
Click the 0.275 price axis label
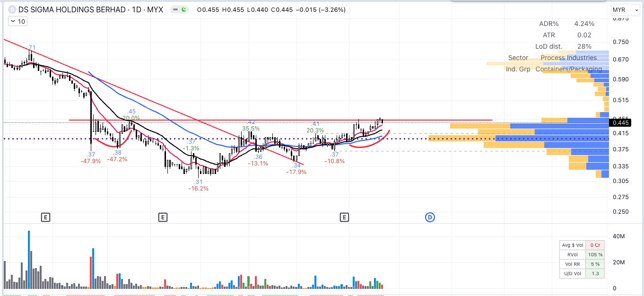[621, 197]
